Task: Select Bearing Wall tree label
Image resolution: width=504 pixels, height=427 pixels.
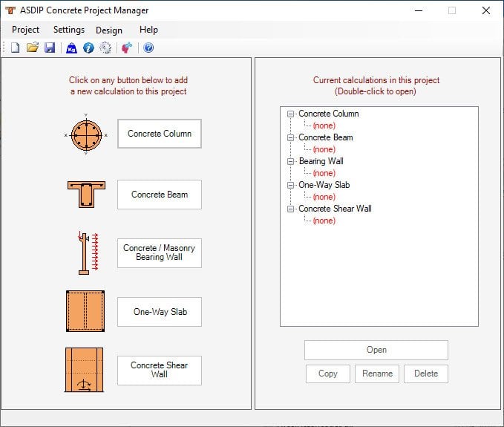Action: (321, 161)
